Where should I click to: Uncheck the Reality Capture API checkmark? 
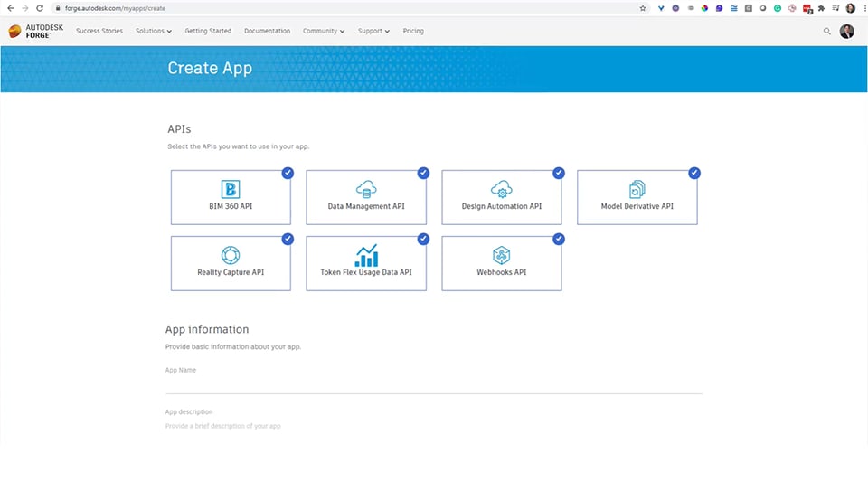coord(288,239)
